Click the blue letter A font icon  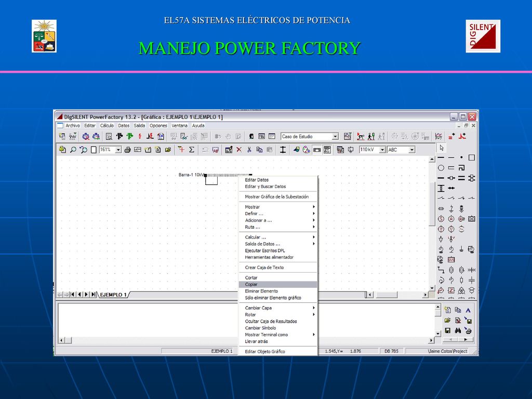[x=468, y=310]
